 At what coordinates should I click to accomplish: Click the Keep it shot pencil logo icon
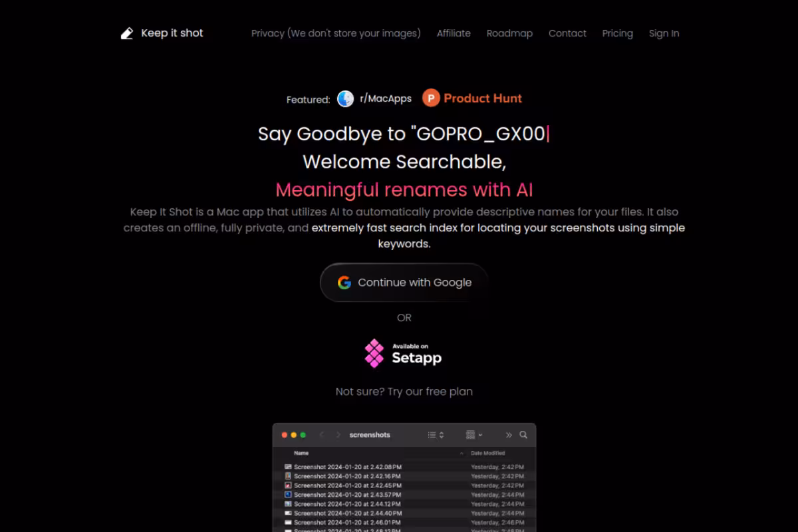coord(127,33)
